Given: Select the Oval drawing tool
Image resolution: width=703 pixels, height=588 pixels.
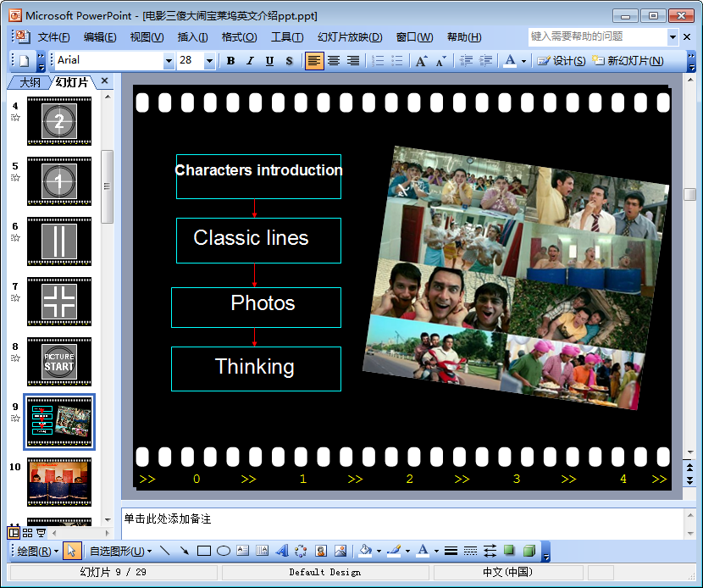Looking at the screenshot, I should point(224,551).
